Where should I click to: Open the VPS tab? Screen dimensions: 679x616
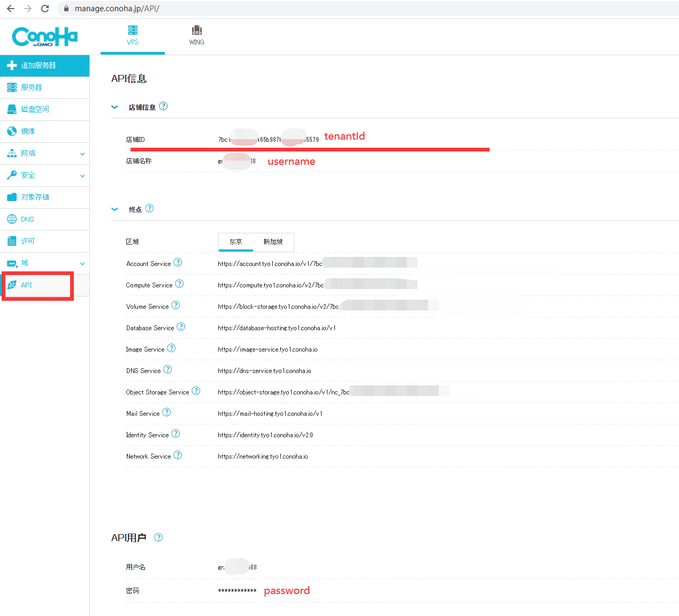pos(133,36)
